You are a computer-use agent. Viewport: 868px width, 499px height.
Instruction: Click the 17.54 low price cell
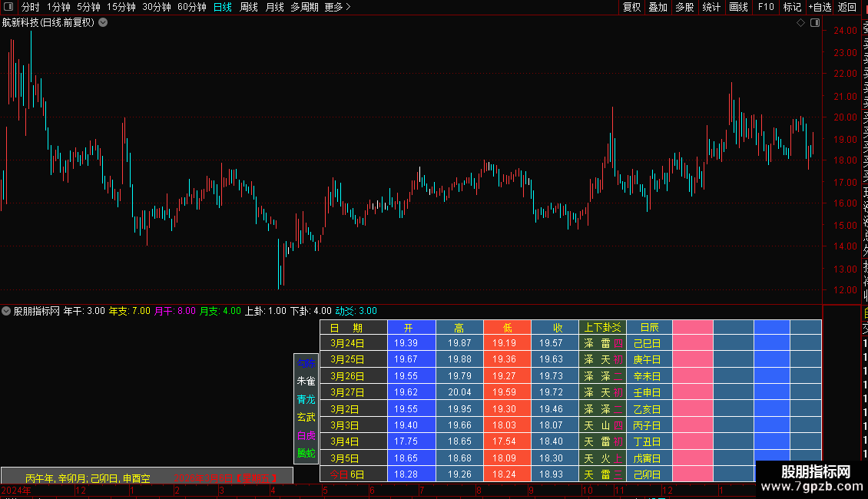pyautogui.click(x=508, y=441)
